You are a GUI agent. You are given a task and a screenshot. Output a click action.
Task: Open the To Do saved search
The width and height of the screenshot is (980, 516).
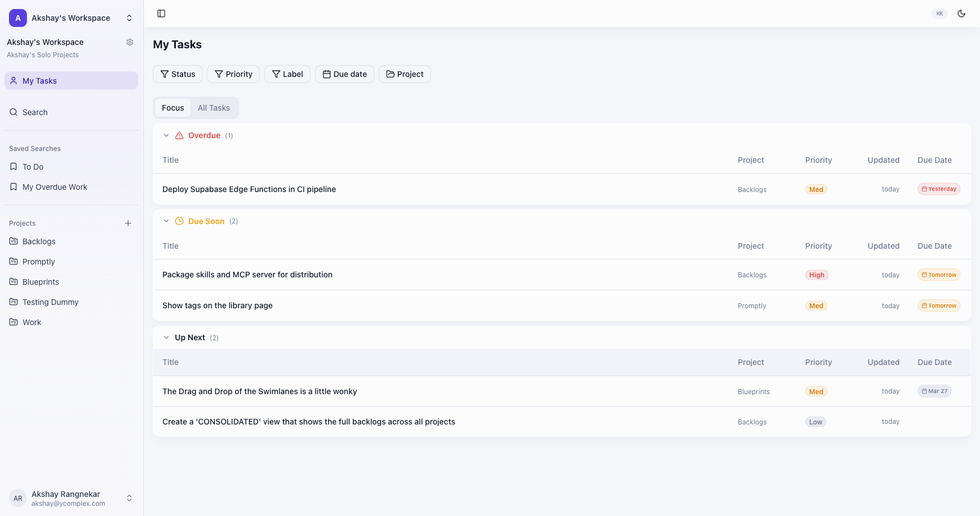click(x=33, y=167)
